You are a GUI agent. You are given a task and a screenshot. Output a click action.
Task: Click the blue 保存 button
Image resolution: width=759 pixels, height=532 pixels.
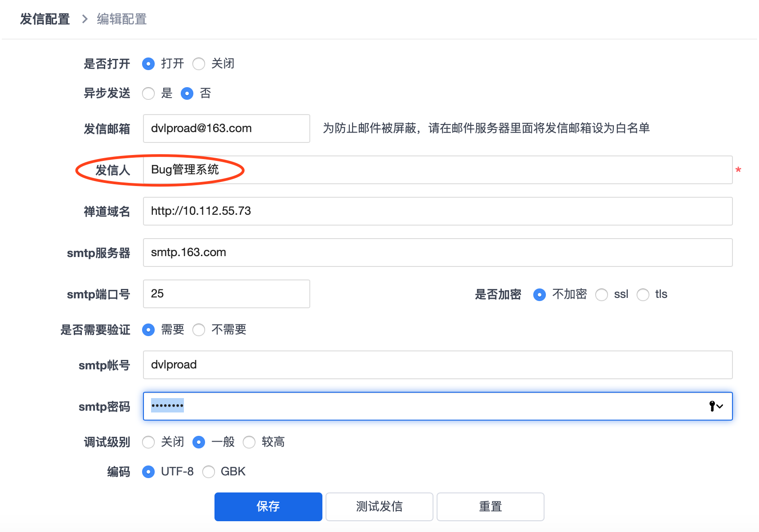coord(268,507)
